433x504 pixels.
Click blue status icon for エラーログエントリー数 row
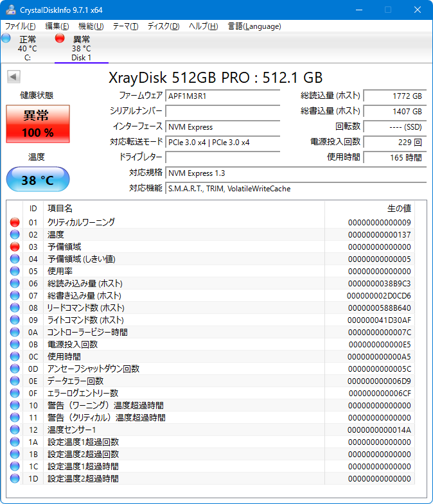pyautogui.click(x=15, y=393)
